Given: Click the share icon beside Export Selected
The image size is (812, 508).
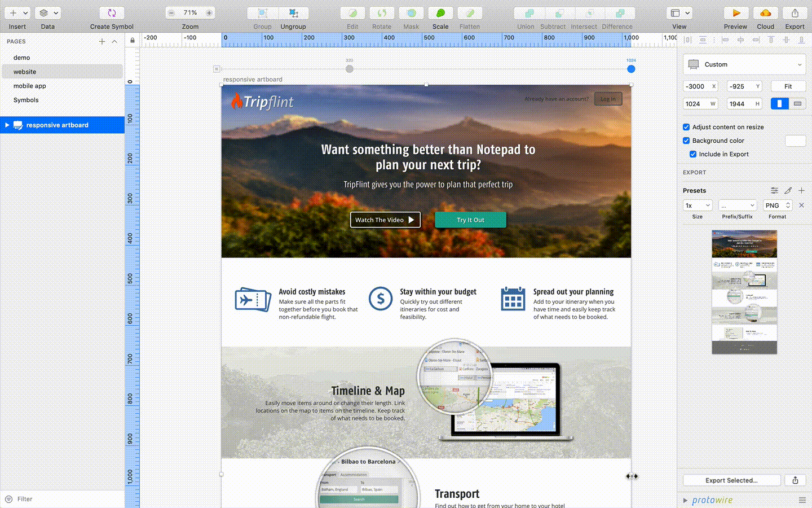Looking at the screenshot, I should tap(795, 480).
